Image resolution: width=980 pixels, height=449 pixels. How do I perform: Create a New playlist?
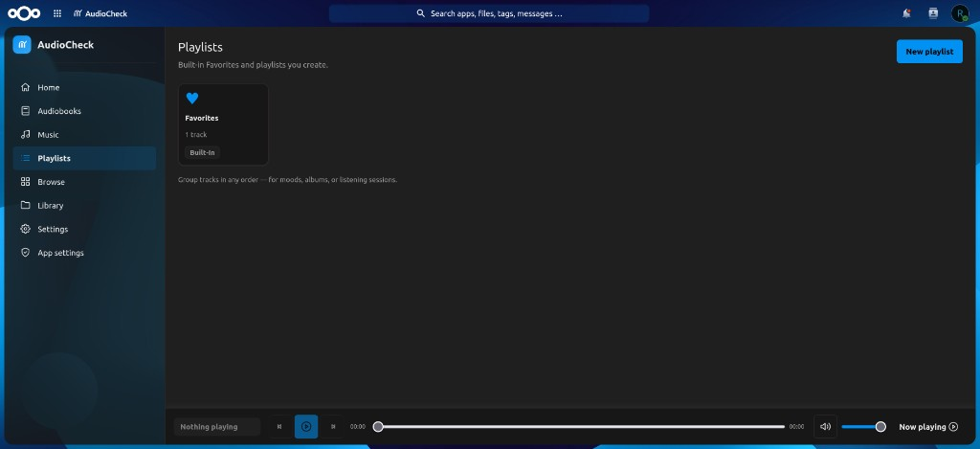929,52
